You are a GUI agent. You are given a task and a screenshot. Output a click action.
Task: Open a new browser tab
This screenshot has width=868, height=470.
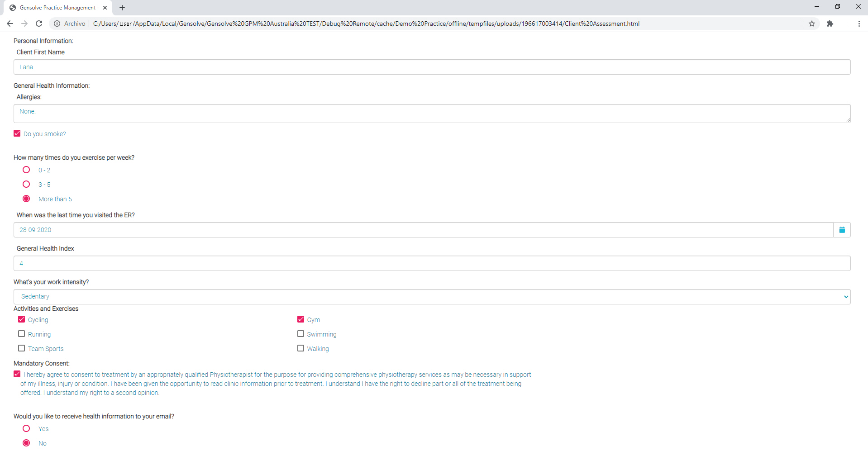tap(122, 8)
